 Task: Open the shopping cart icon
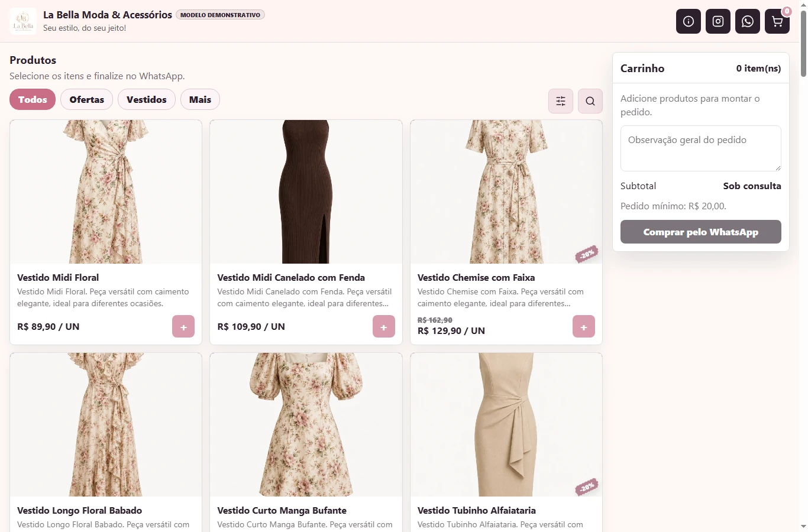point(777,21)
